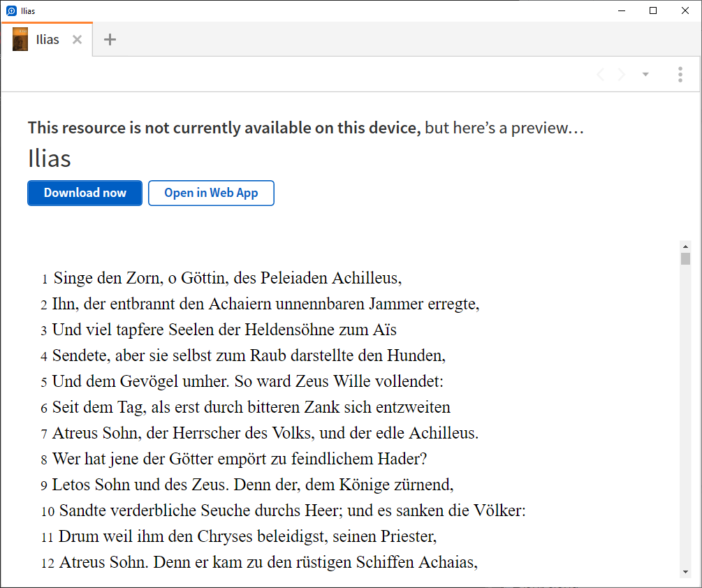Click verse 'Letos Sohn und des Zeus'
This screenshot has width=702, height=588.
[x=253, y=485]
